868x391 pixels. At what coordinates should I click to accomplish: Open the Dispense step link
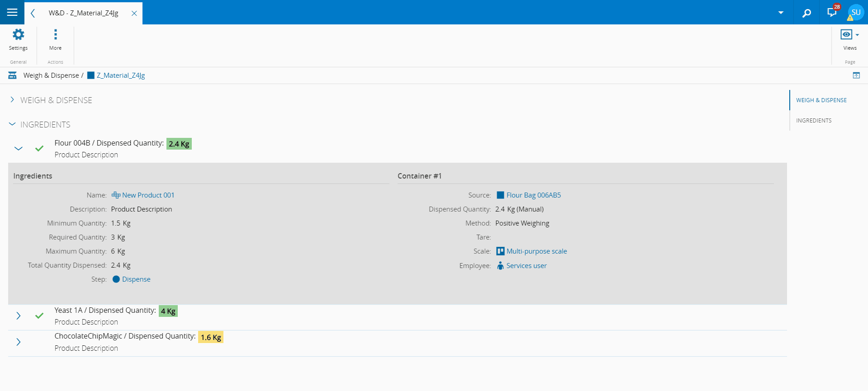click(136, 279)
